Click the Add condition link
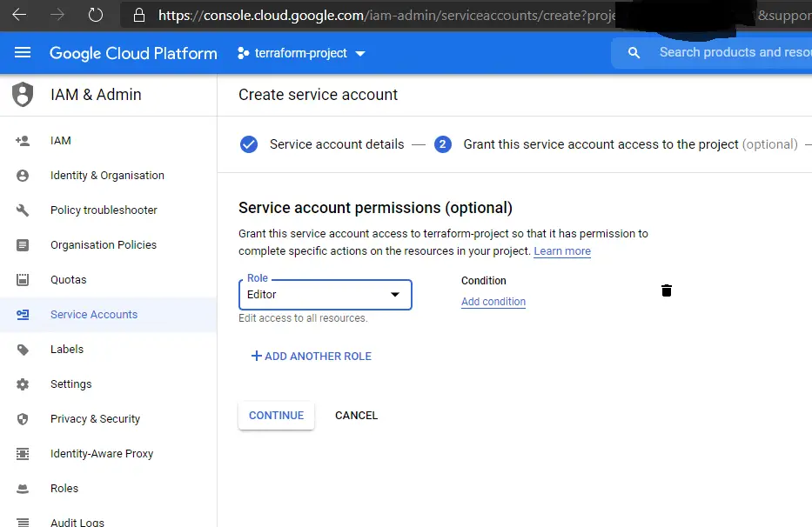 (x=493, y=301)
